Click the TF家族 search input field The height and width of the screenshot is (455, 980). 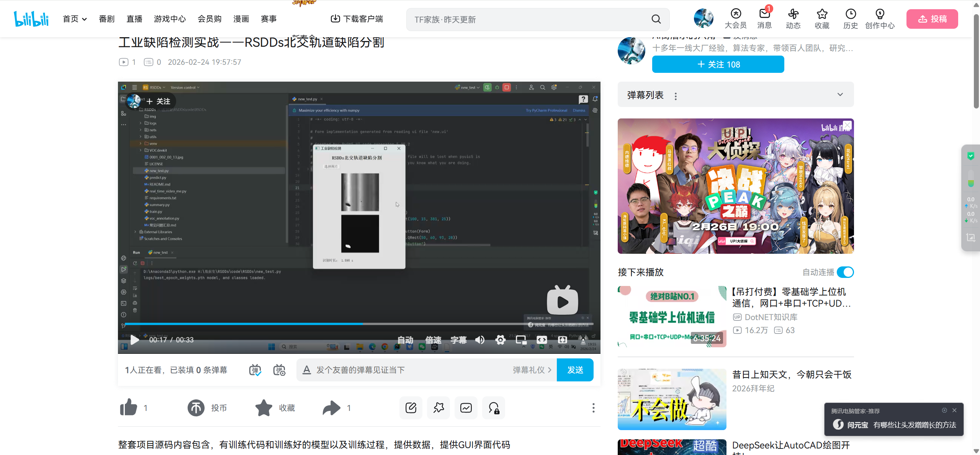[528, 20]
